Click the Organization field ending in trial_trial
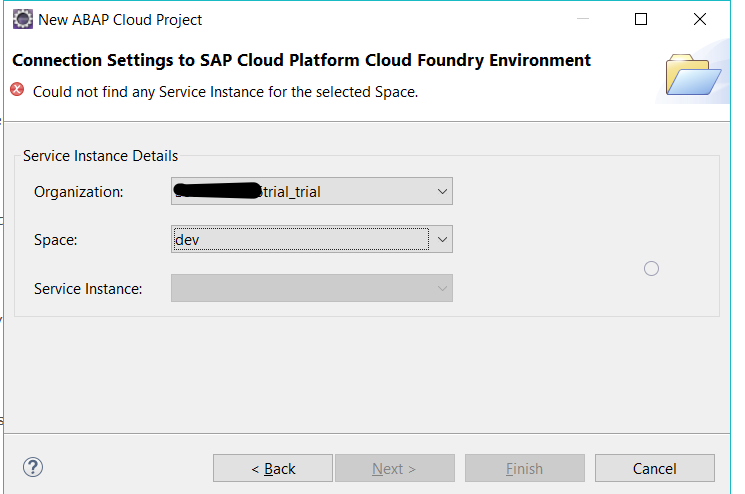745x494 pixels. tap(312, 191)
